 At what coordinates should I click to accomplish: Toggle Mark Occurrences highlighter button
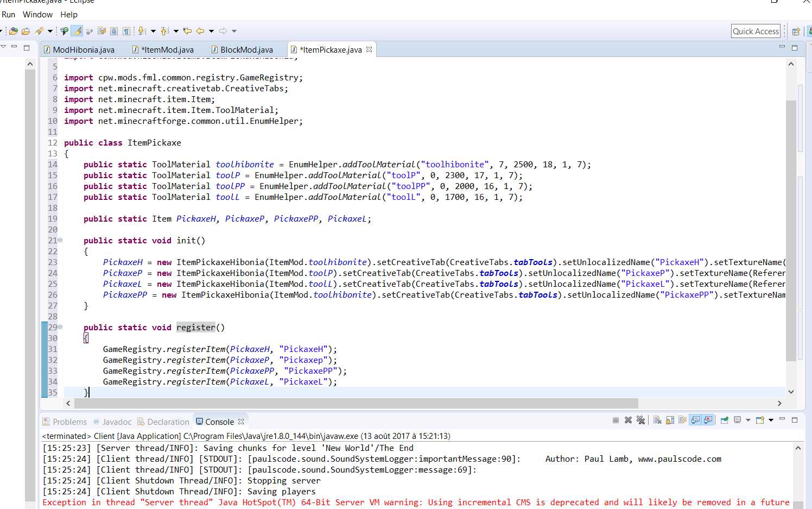click(x=77, y=31)
